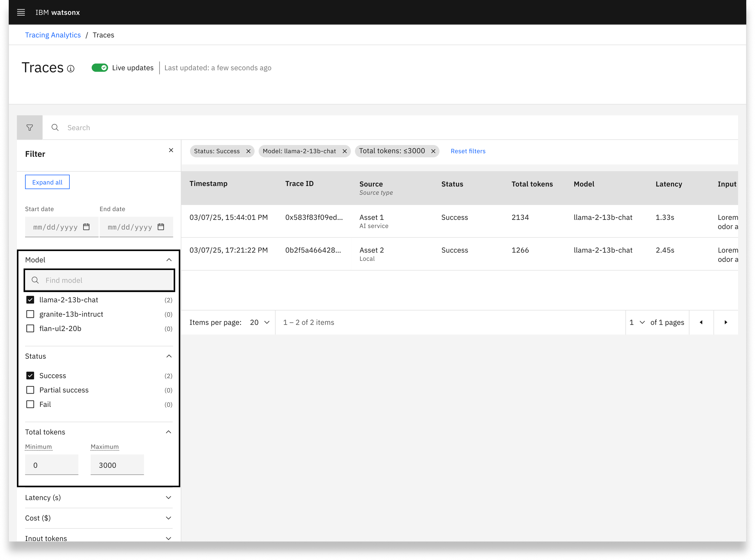
Task: Remove the Model: llama-2-13b-chat filter tag
Action: coord(345,151)
